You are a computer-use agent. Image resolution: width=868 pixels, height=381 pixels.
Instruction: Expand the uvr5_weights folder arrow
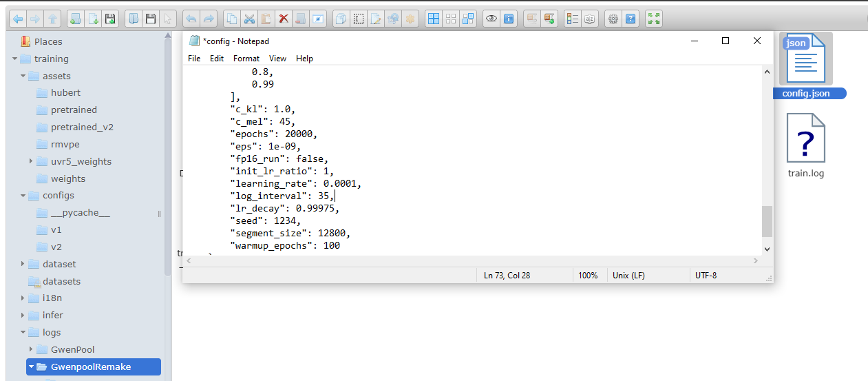tap(31, 161)
